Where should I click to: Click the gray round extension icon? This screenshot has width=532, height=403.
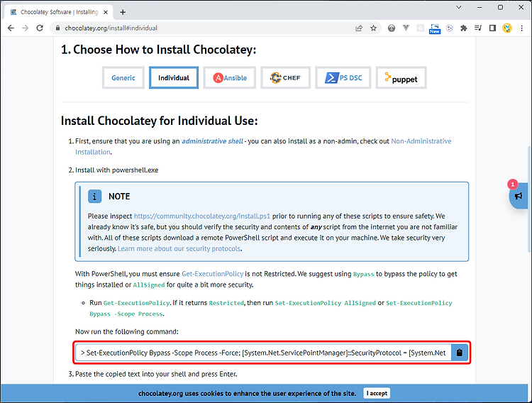(x=392, y=28)
